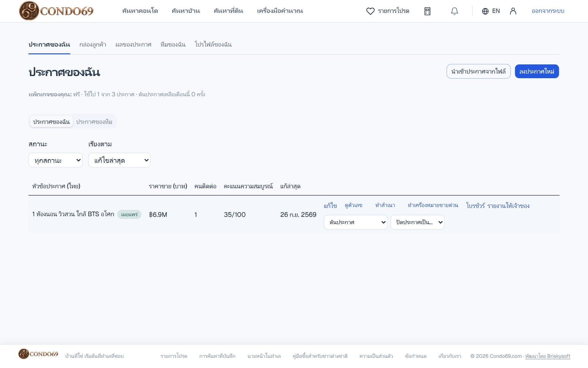Switch to กล่องลูกค้า tab
This screenshot has height=368, width=588.
tap(93, 44)
